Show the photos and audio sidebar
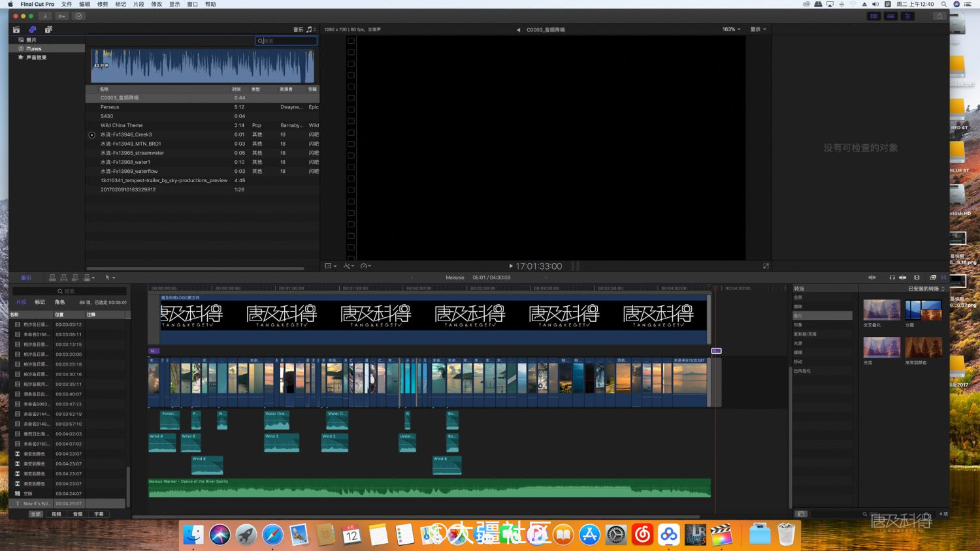Viewport: 980px width, 551px height. pos(33,30)
